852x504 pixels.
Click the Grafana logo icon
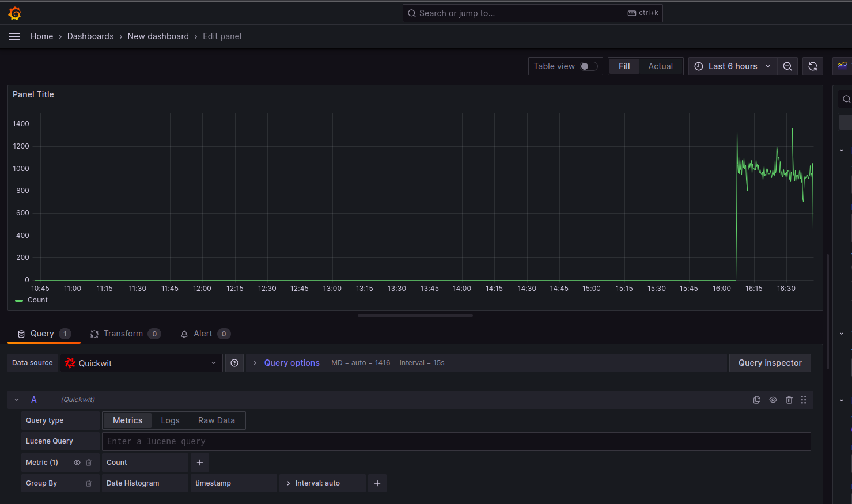[15, 13]
